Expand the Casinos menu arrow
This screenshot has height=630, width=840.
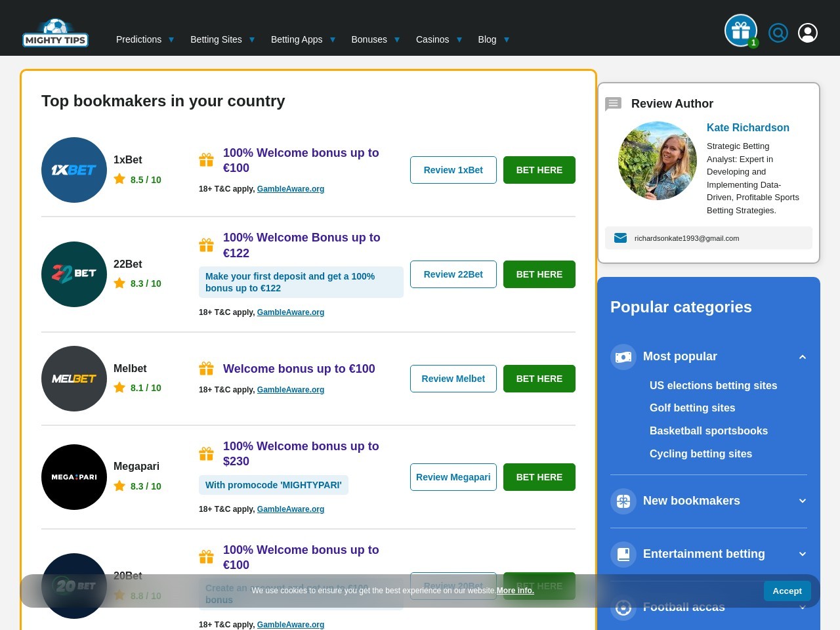point(459,39)
